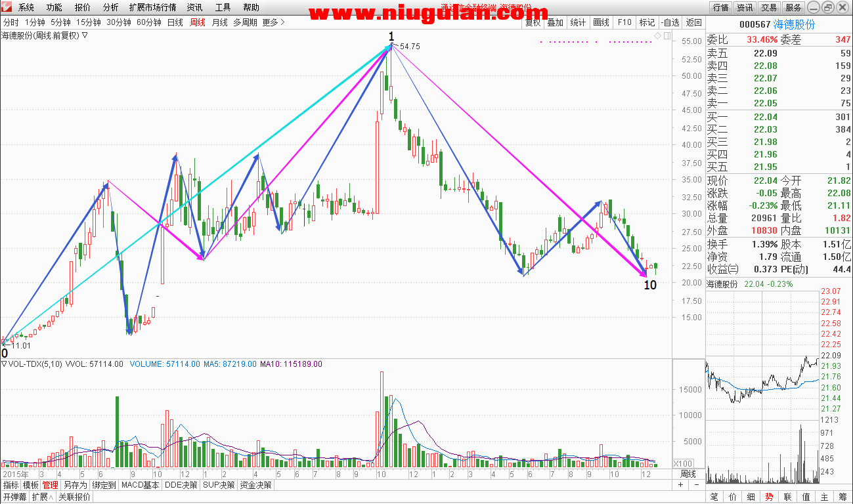Screen dimensions: 853x504
Task: Open the 多周期 view
Action: coord(246,22)
